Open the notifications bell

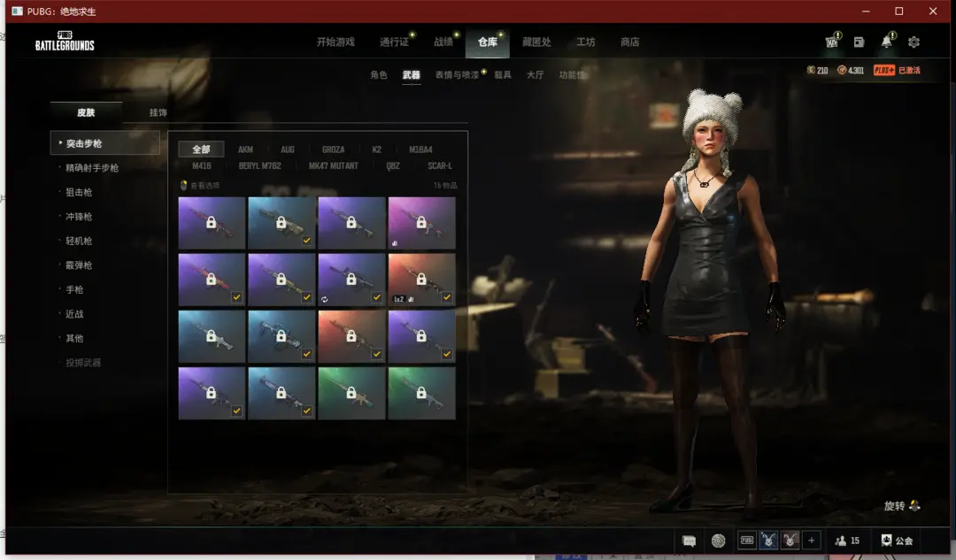887,42
